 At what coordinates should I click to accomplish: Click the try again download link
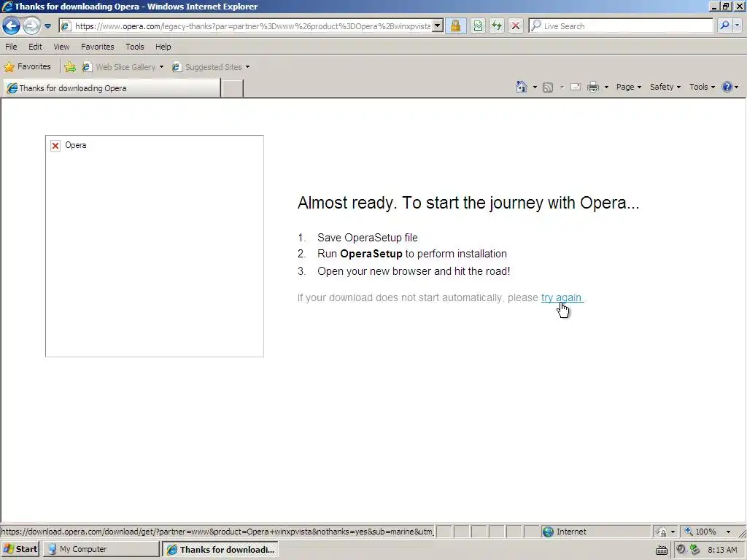561,297
